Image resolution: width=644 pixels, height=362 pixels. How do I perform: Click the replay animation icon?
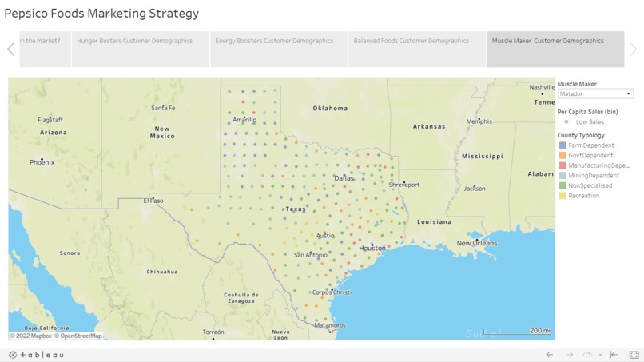588,355
